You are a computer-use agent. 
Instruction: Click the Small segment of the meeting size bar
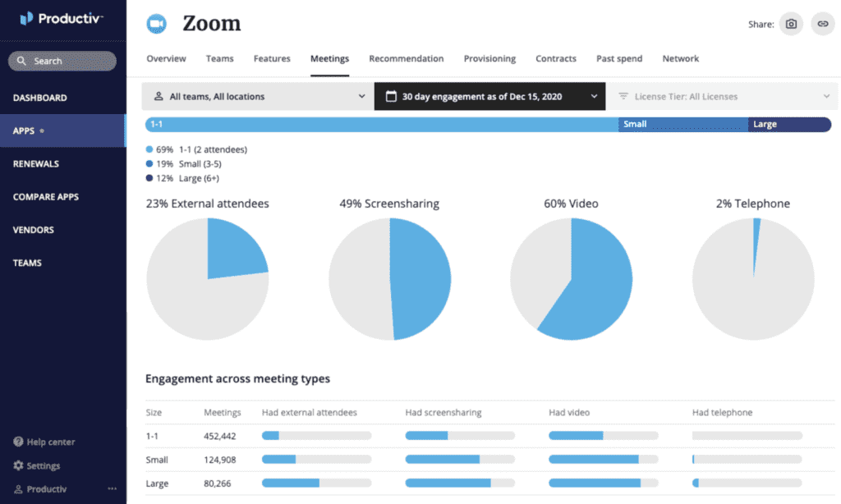(x=683, y=125)
